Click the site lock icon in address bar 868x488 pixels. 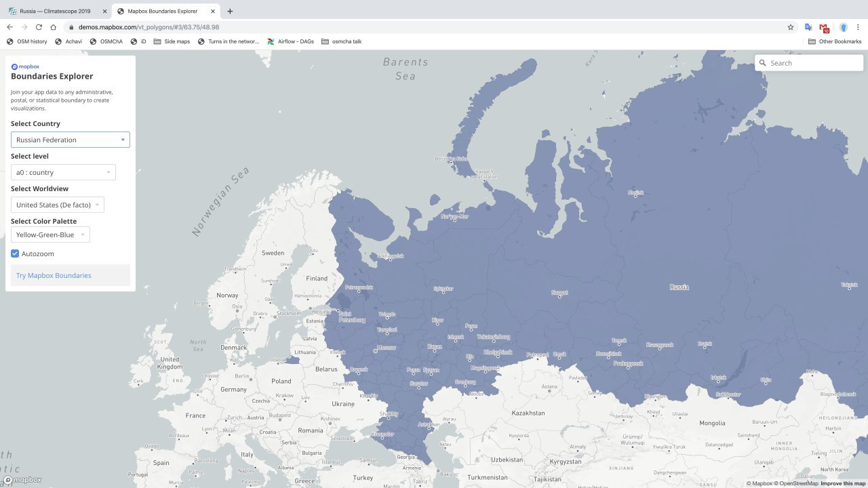tap(71, 27)
